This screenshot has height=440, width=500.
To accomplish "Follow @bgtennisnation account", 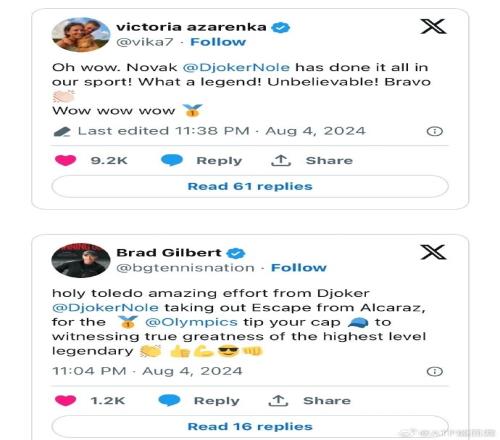I will pyautogui.click(x=299, y=268).
